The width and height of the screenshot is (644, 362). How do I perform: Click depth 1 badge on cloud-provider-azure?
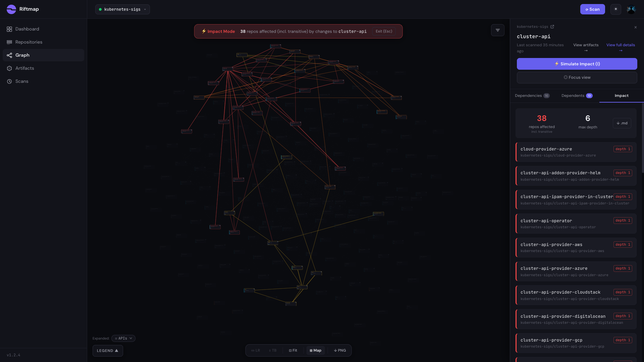(623, 149)
